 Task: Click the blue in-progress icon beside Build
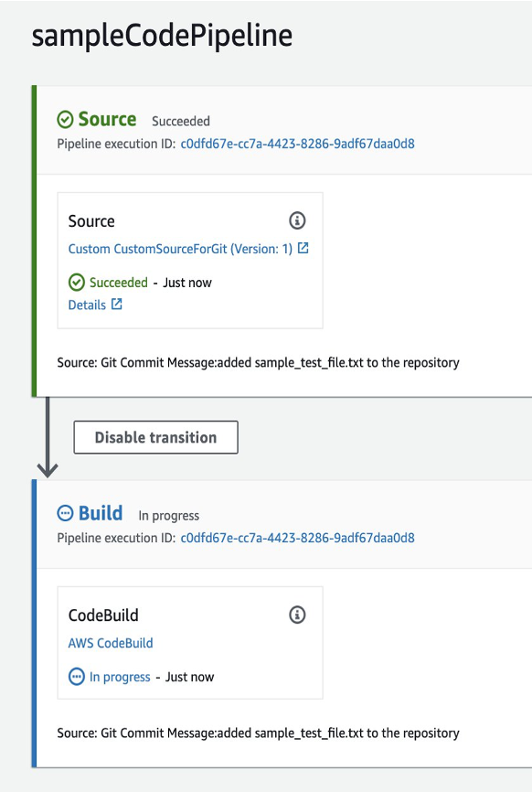point(63,513)
